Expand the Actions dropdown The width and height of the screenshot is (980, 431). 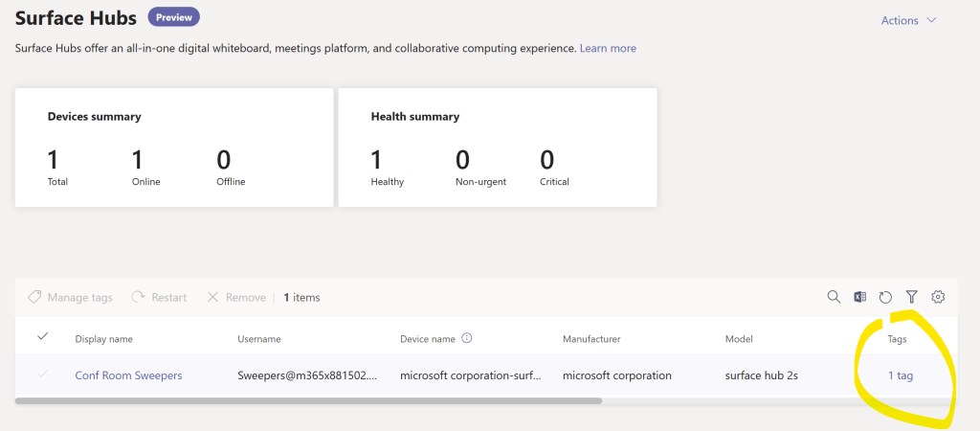908,20
